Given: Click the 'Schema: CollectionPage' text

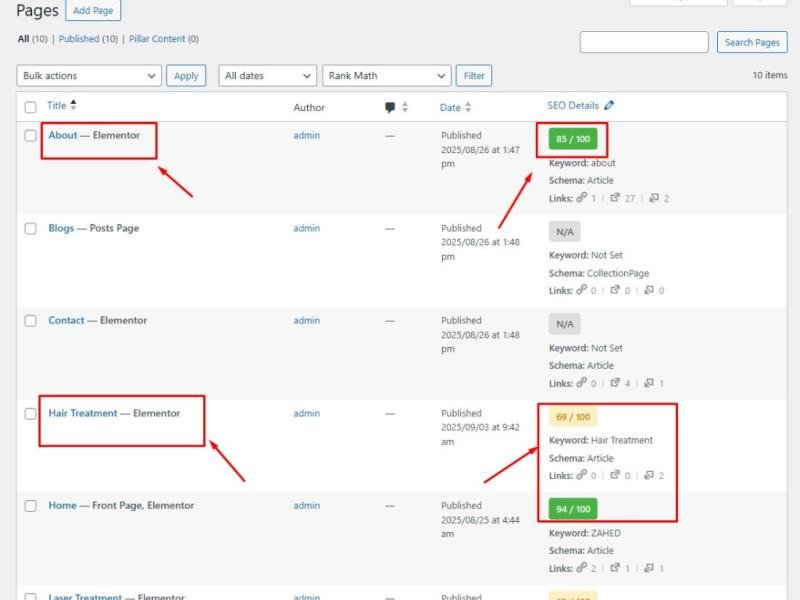Looking at the screenshot, I should pos(599,273).
